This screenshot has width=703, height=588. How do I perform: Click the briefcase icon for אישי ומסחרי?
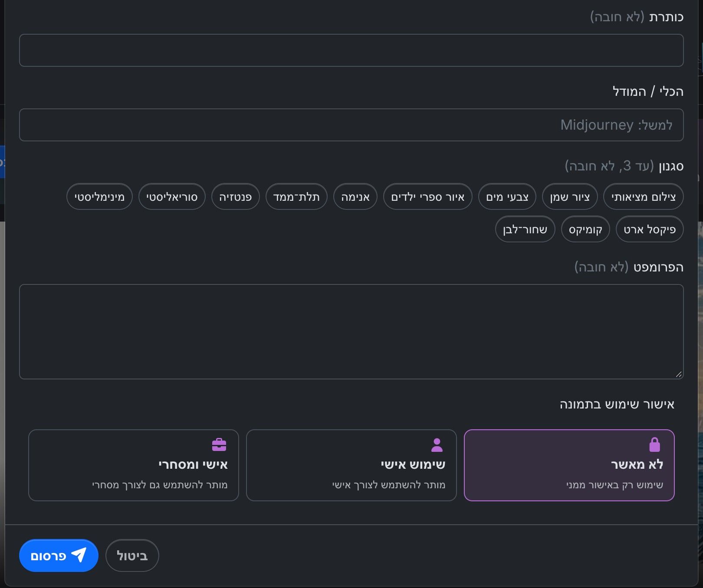(x=219, y=445)
